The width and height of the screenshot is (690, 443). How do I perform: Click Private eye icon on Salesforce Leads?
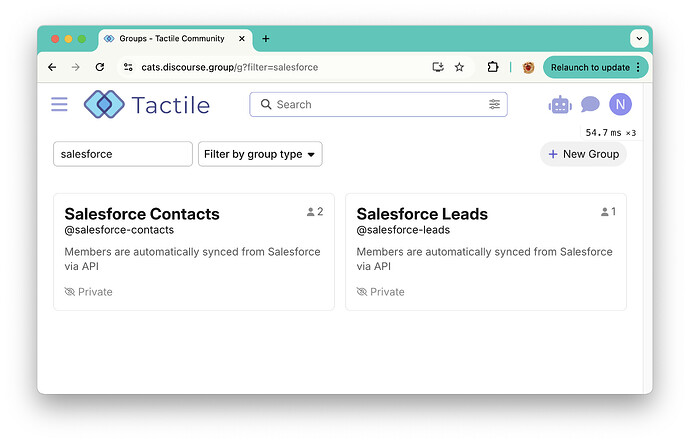coord(362,292)
